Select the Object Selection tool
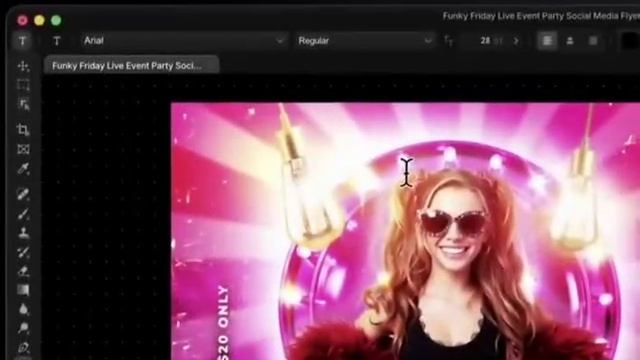 [23, 104]
